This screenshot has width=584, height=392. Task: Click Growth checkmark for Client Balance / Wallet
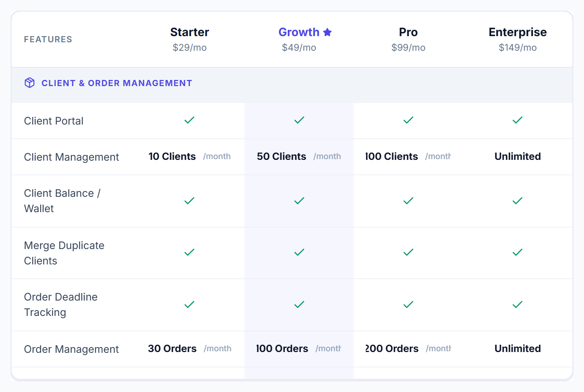tap(299, 201)
